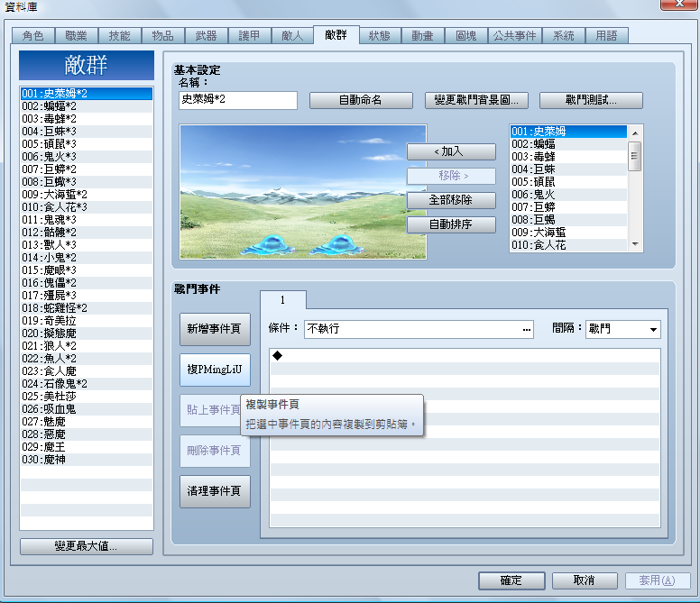This screenshot has width=700, height=603.
Task: Select troop 019:奇美拉
Action: (x=87, y=321)
